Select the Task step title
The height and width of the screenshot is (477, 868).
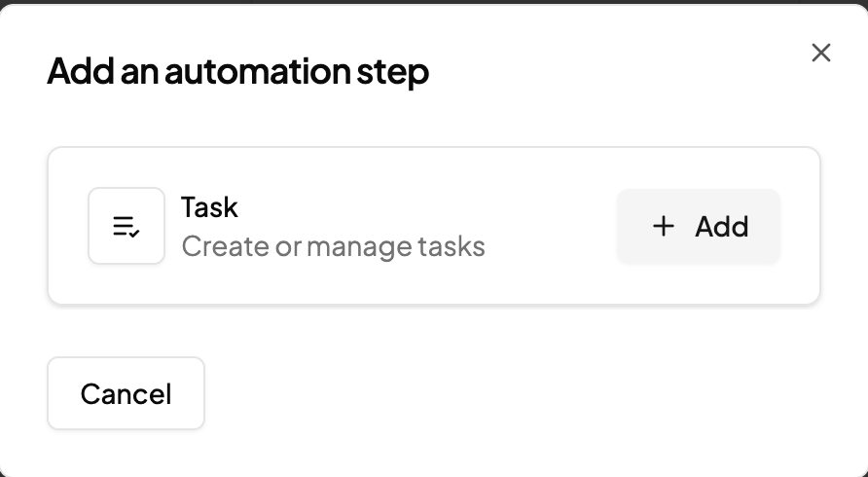click(x=209, y=207)
